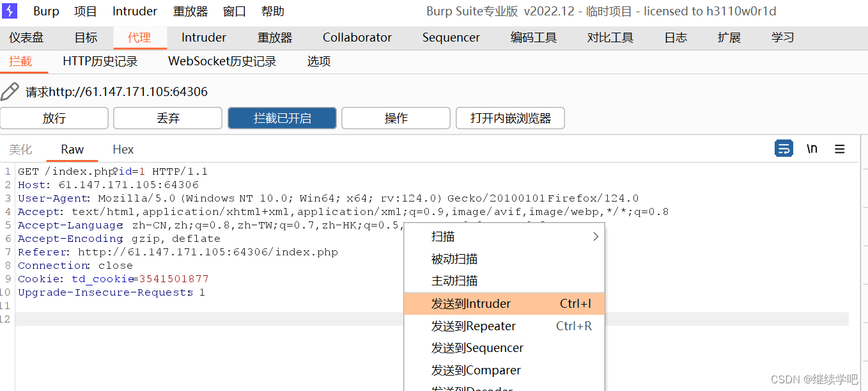Switch editor view to Raw
868x391 pixels.
click(x=72, y=149)
